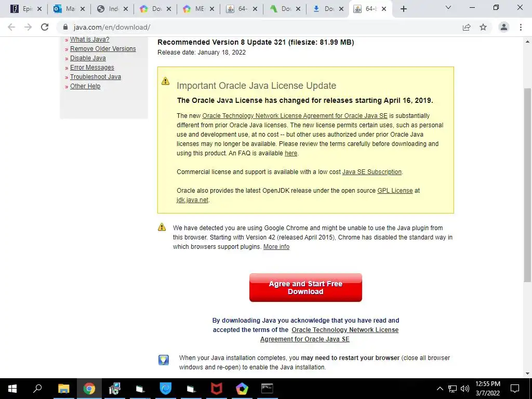Open the Disable Java link
The width and height of the screenshot is (532, 399).
88,58
